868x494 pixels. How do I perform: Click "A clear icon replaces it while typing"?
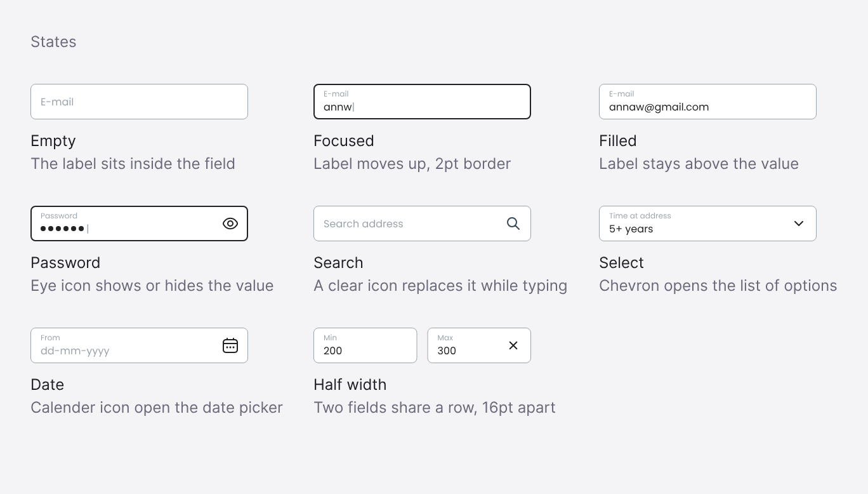click(440, 286)
